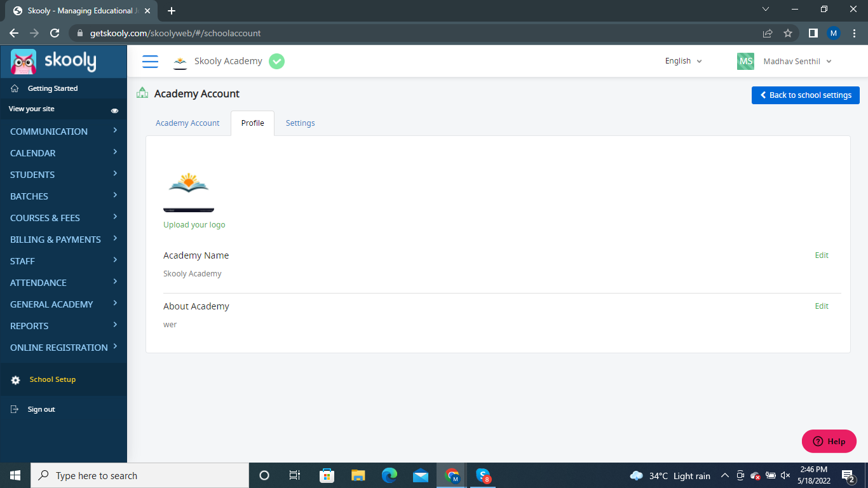The width and height of the screenshot is (868, 488).
Task: Open Chrome three-dot menu
Action: coord(854,33)
